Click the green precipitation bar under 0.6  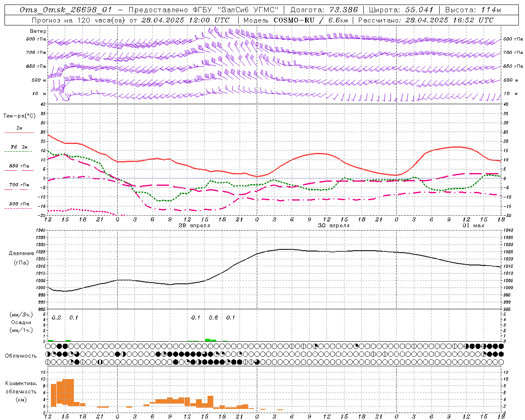pos(208,340)
